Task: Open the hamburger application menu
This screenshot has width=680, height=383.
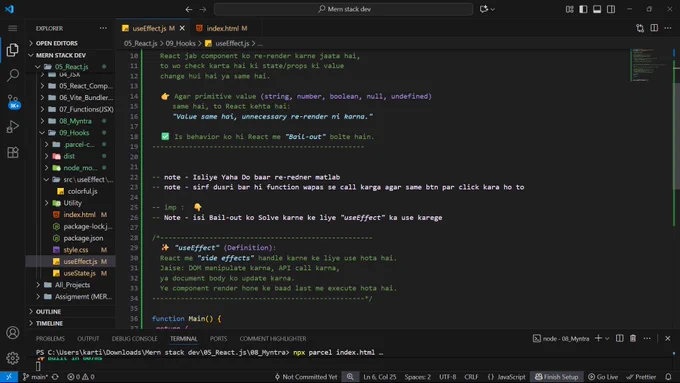Action: [x=13, y=28]
